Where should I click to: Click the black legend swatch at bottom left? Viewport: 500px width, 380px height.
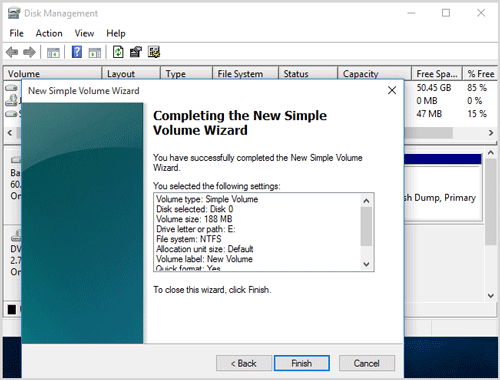[x=12, y=310]
